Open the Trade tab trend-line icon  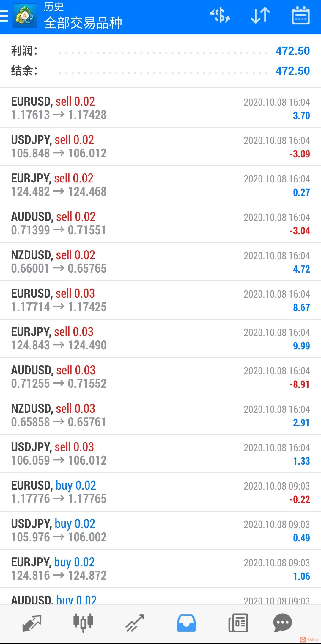coord(135,623)
